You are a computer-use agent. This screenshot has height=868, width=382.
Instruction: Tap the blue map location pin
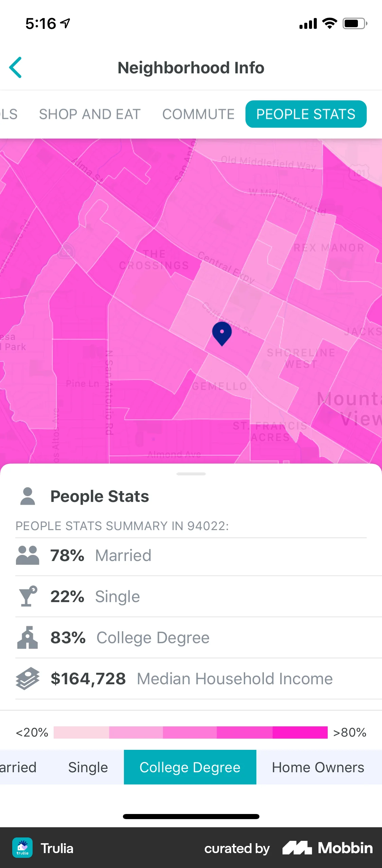(x=222, y=333)
